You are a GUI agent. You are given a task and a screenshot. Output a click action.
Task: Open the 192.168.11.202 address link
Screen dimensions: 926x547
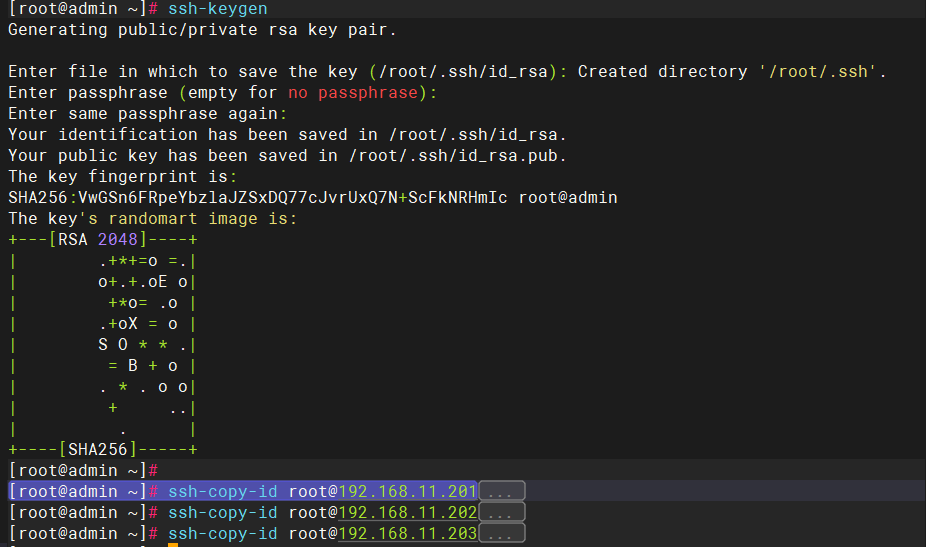(x=407, y=512)
